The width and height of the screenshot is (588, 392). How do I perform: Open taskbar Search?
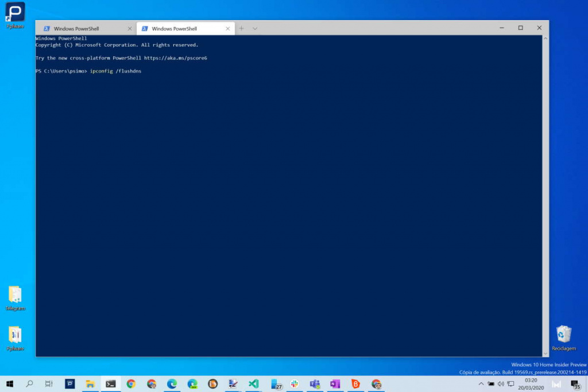pos(30,384)
